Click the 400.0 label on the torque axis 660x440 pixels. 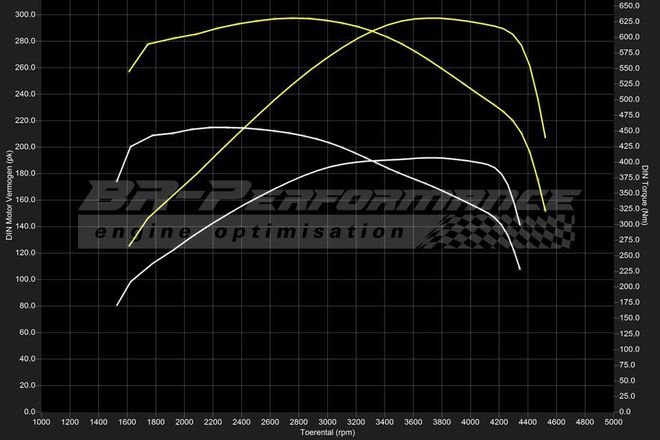629,162
